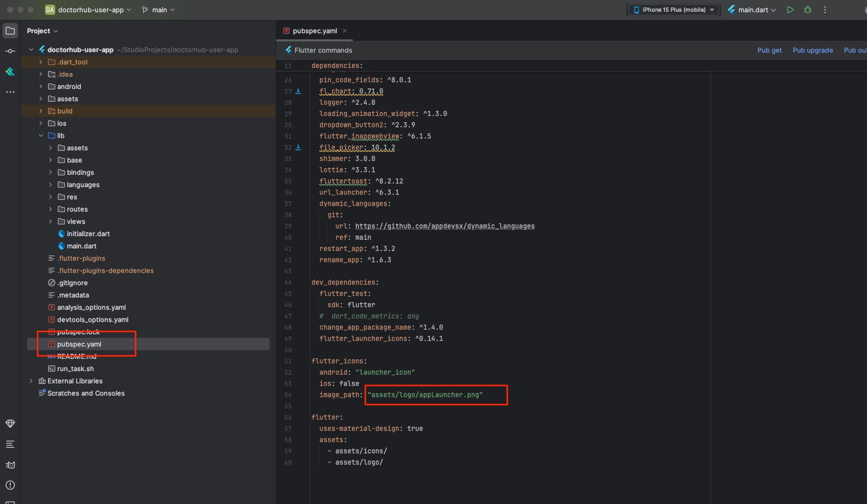Viewport: 867px width, 504px height.
Task: Open the Commit tool window icon
Action: [x=10, y=51]
